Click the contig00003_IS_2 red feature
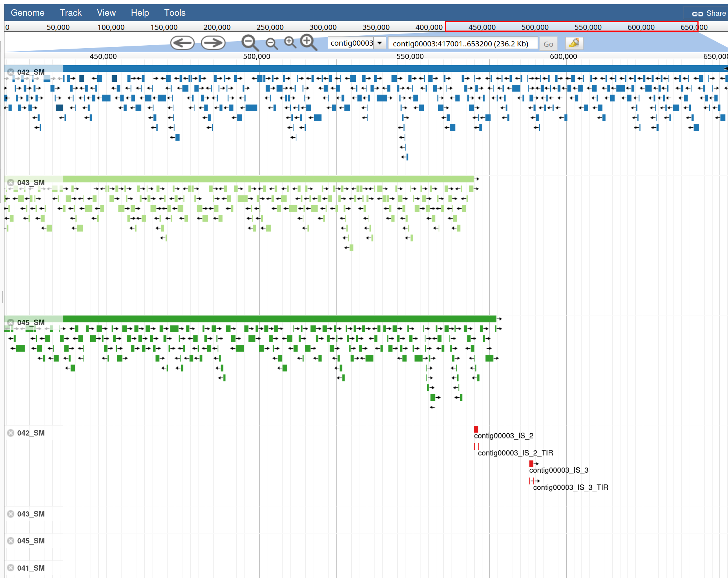 [x=476, y=429]
